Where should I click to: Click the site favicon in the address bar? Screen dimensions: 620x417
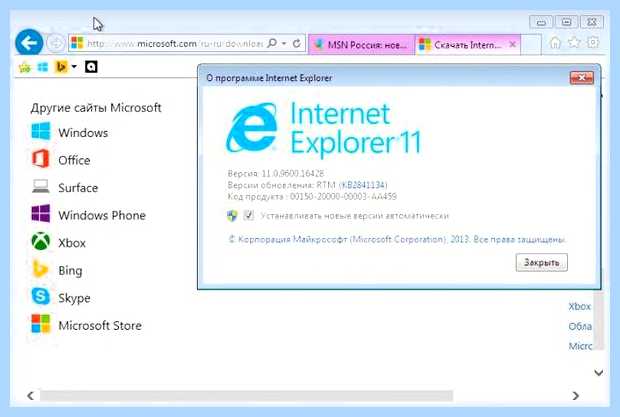[77, 43]
